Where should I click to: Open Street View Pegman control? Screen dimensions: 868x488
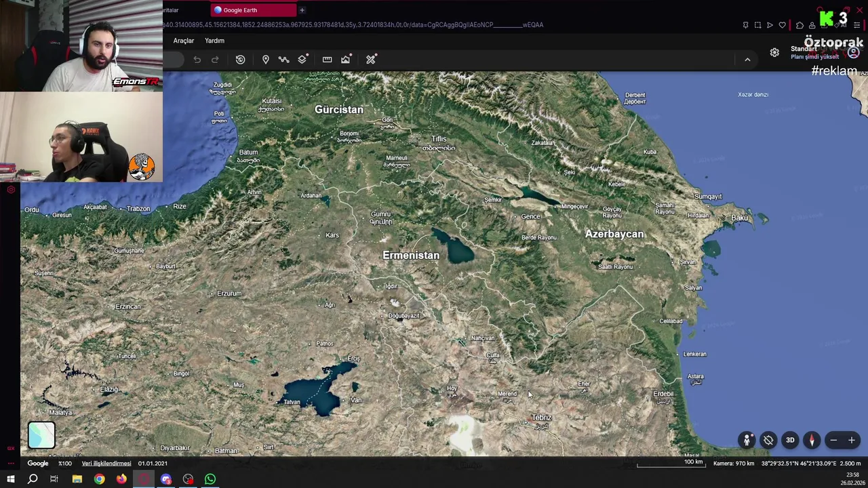(x=747, y=441)
